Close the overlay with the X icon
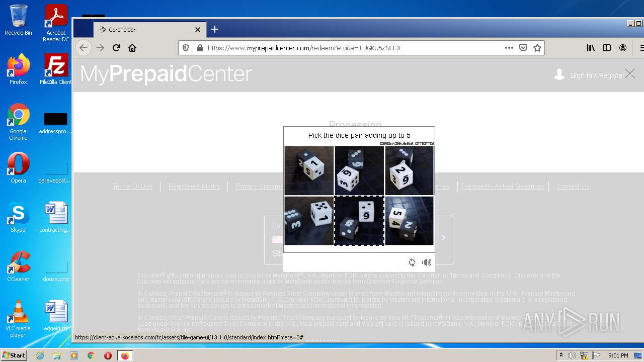644x362 pixels. click(x=630, y=74)
